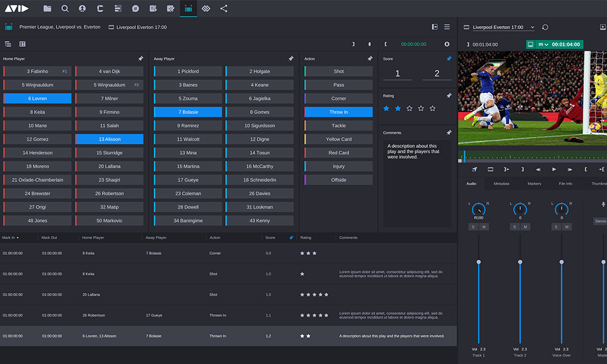Play the video in the player
The image size is (607, 364).
click(554, 169)
